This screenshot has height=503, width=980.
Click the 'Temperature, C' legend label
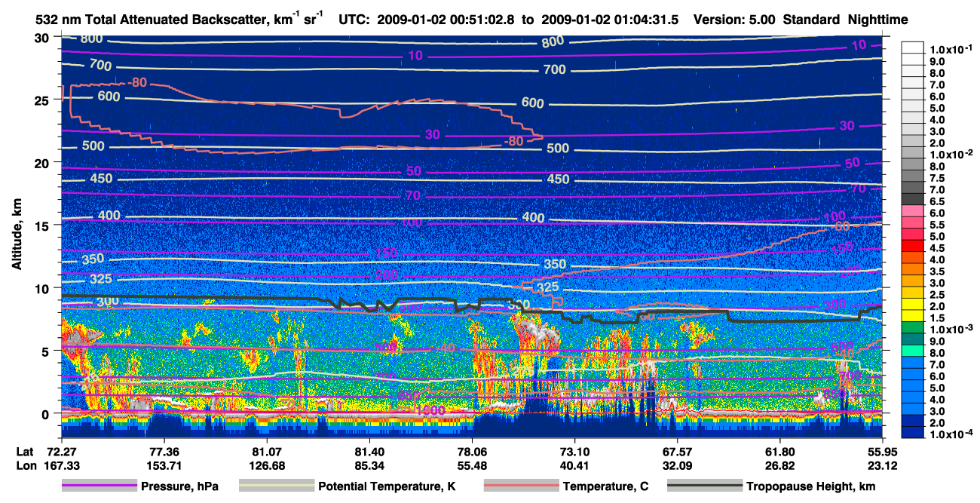605,486
